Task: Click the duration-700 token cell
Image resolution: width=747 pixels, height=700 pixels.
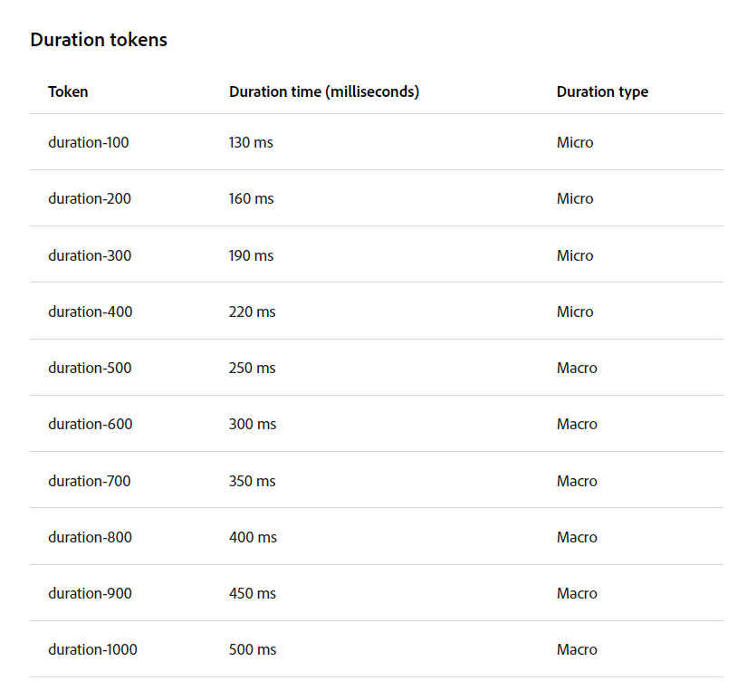Action: click(89, 481)
